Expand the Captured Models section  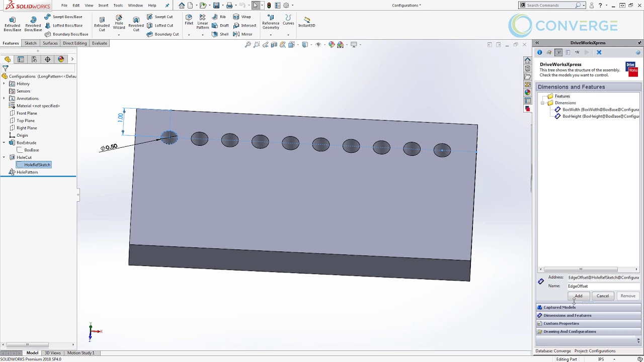(x=588, y=307)
